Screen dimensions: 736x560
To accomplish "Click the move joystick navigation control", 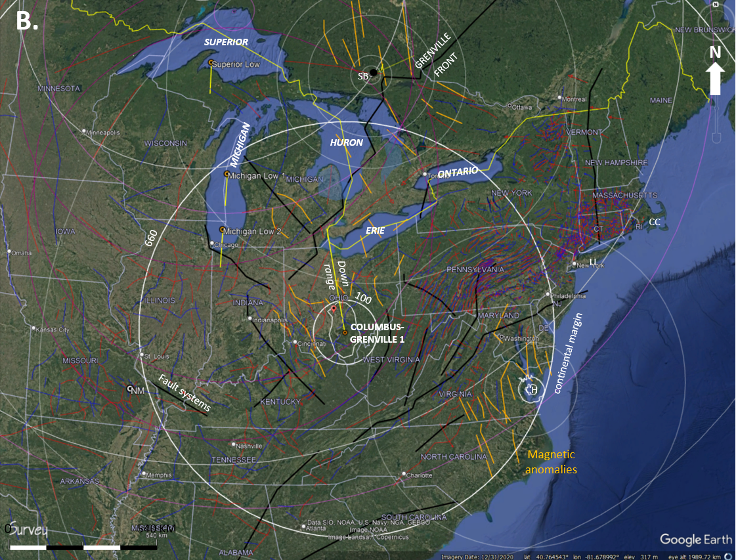I will point(716,54).
